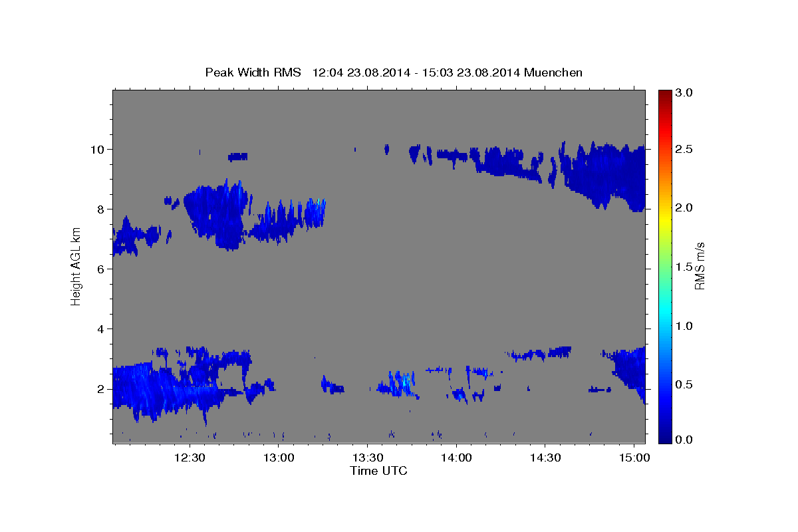Click the 15:00 time axis tick label

(x=634, y=458)
